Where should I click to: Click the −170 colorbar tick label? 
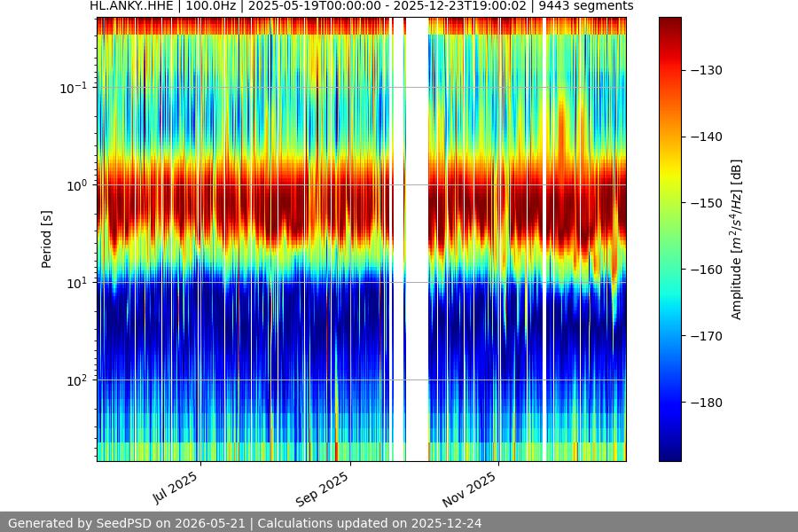click(x=707, y=336)
